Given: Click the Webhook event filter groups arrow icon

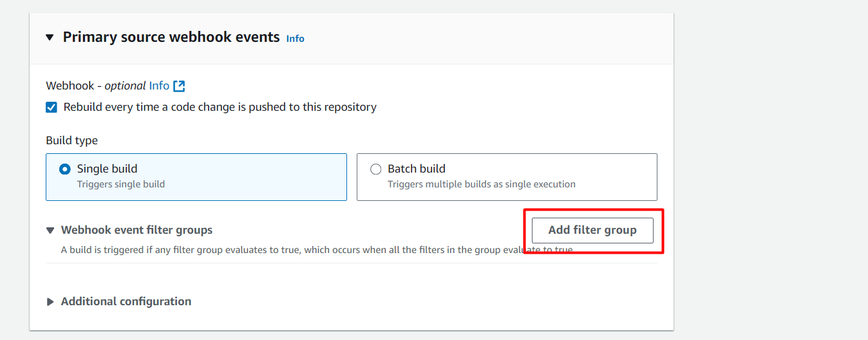Looking at the screenshot, I should click(x=50, y=231).
